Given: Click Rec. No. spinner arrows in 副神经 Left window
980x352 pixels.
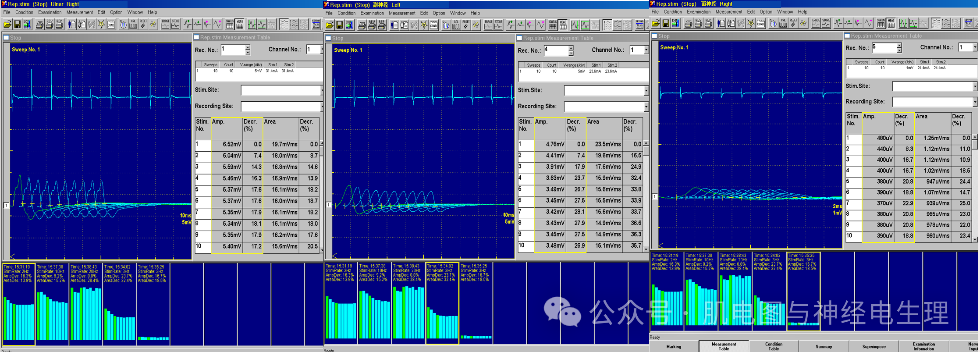Looking at the screenshot, I should (x=571, y=51).
